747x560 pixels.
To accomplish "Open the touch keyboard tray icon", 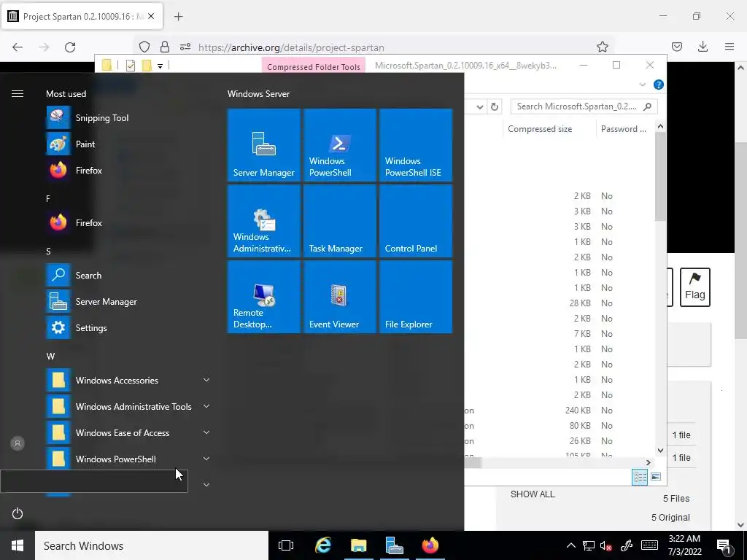I will pos(649,545).
